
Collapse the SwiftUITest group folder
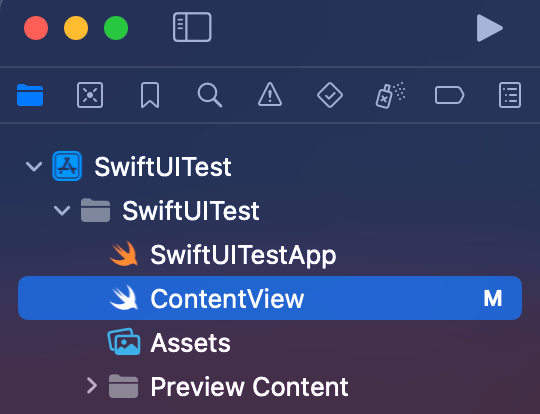click(x=62, y=210)
